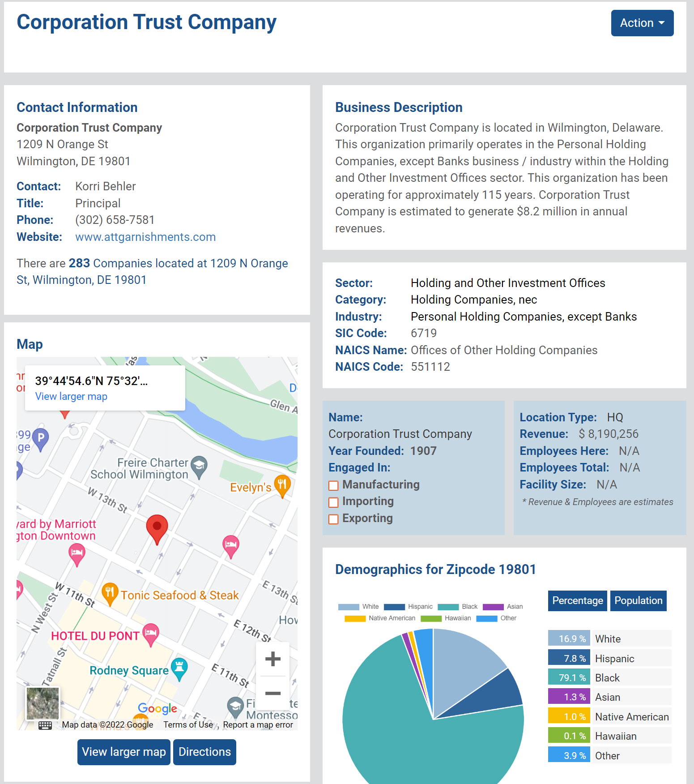Zoom in with map plus button
This screenshot has width=694, height=784.
(x=272, y=659)
